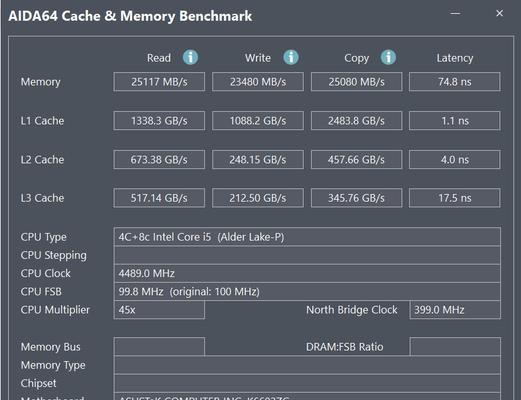Click the Memory Copy 25080 MB/s result
The width and height of the screenshot is (521, 400).
click(x=356, y=82)
